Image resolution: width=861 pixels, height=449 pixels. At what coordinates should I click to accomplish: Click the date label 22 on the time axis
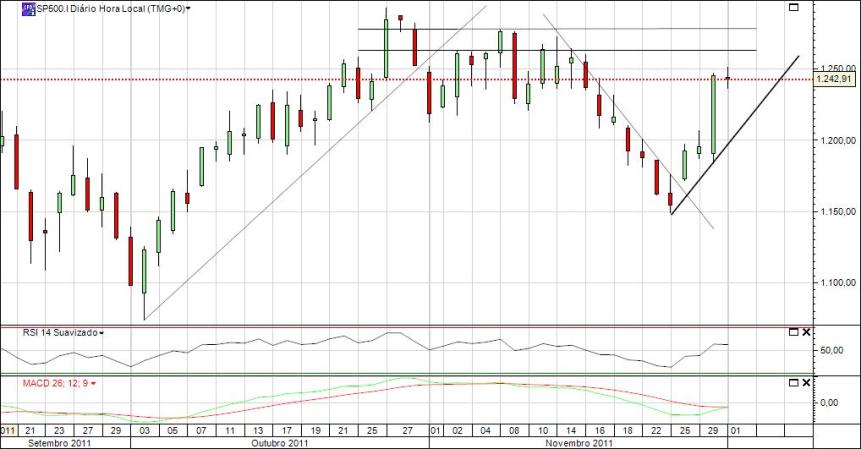coord(656,431)
